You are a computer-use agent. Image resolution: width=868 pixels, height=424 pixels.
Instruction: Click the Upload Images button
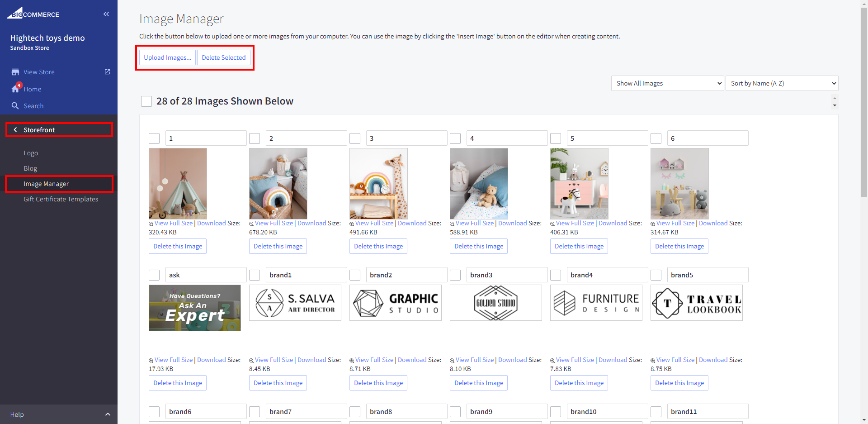167,57
